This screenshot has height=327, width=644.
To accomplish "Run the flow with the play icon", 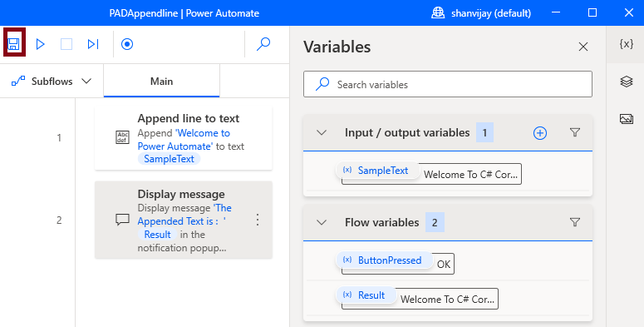I will click(x=40, y=44).
